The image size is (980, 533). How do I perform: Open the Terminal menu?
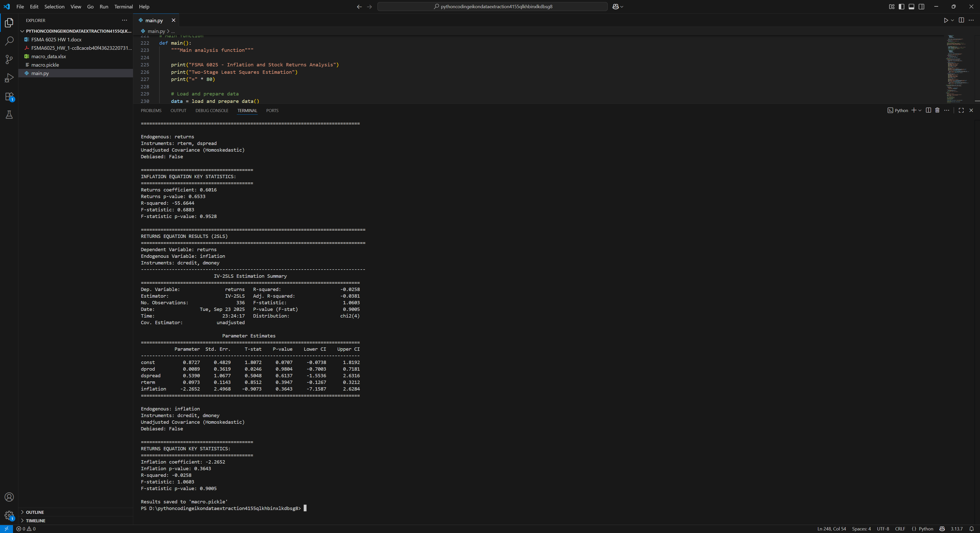click(x=124, y=6)
